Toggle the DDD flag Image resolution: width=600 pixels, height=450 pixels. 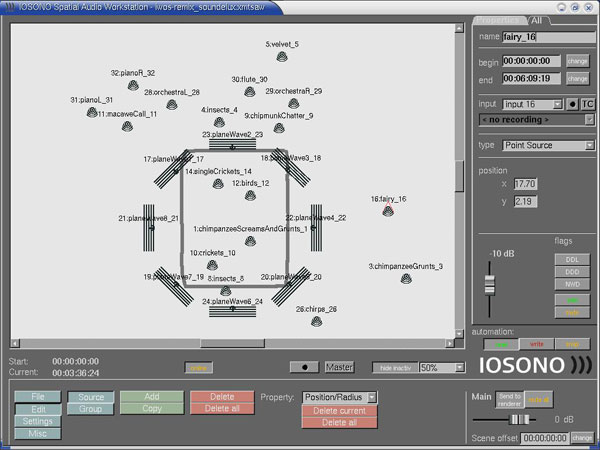572,272
